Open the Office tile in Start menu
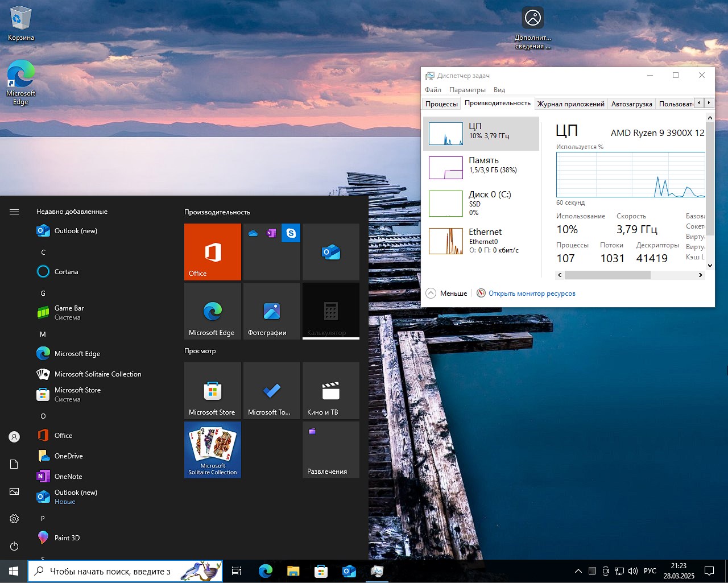This screenshot has width=728, height=583. pyautogui.click(x=212, y=251)
